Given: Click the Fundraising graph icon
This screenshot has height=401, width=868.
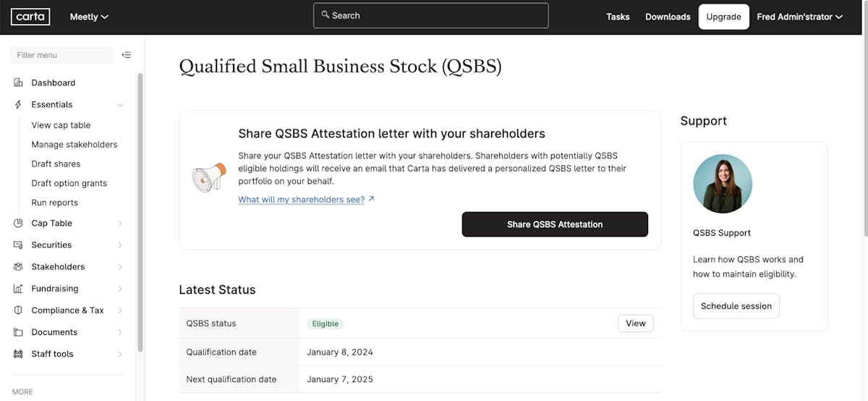Looking at the screenshot, I should (18, 288).
